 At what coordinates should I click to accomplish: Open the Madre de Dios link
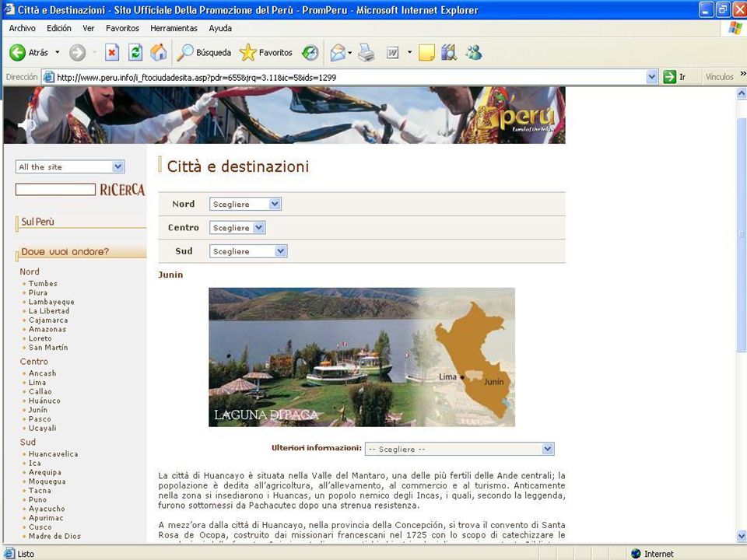54,536
